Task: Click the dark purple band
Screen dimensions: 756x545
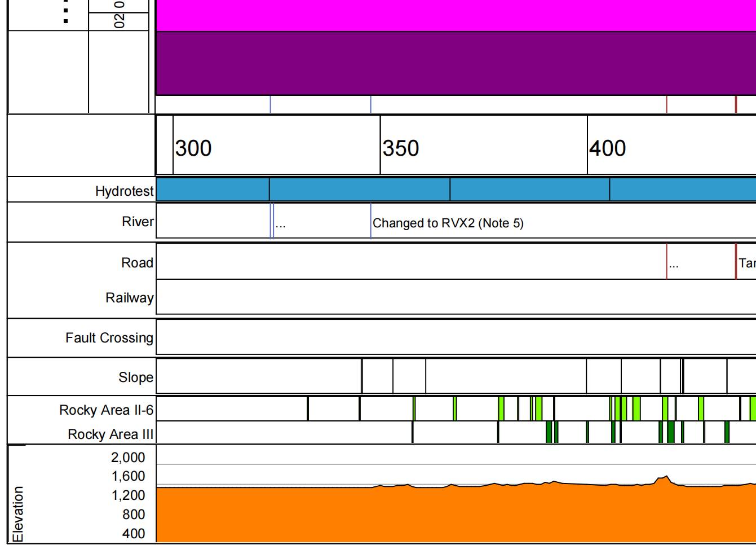Action: [456, 63]
